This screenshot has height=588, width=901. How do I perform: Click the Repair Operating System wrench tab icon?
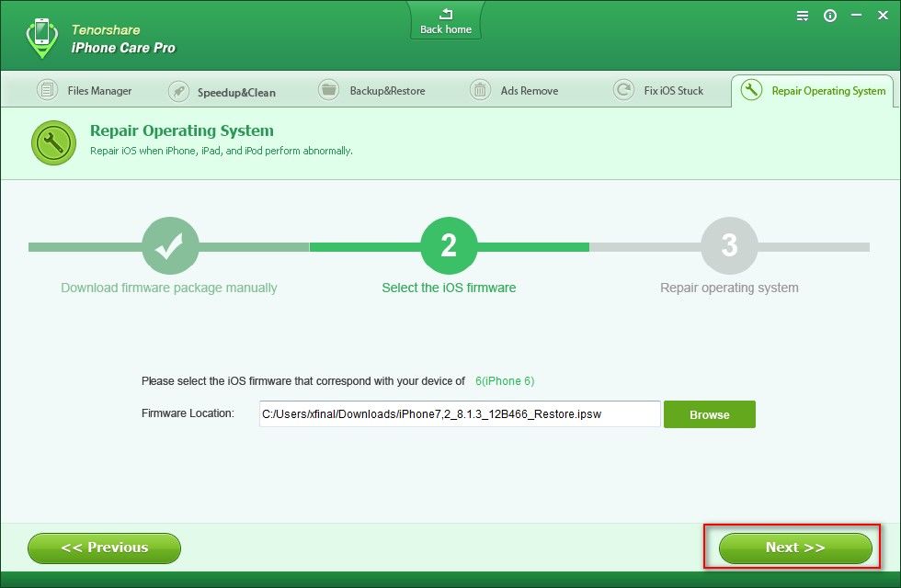click(752, 90)
